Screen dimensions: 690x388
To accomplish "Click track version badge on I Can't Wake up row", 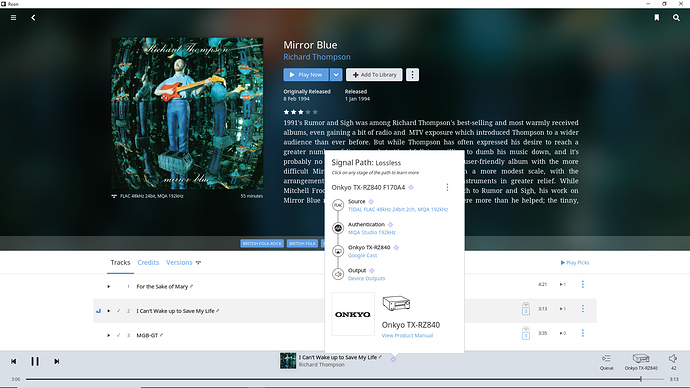I will click(x=525, y=309).
